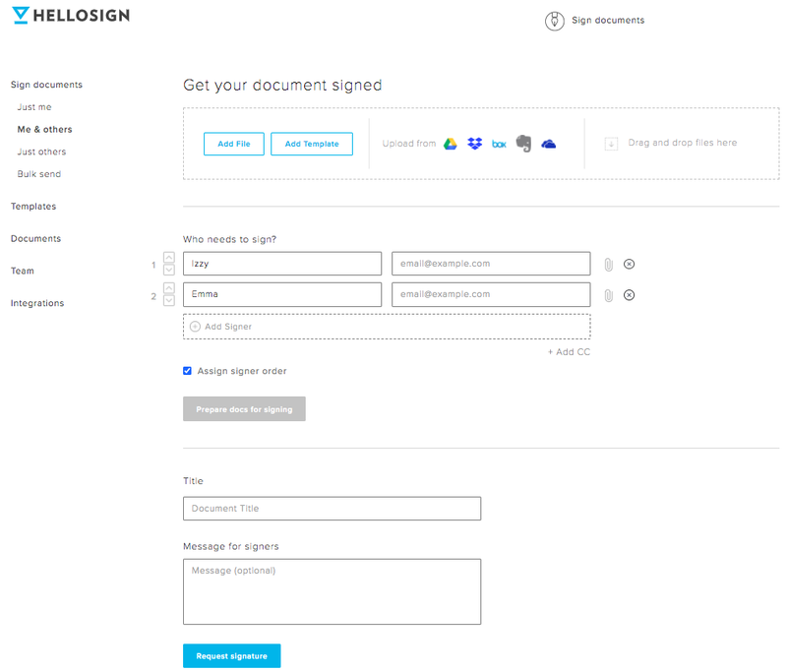Click the Add File button
The image size is (787, 672).
coord(234,144)
